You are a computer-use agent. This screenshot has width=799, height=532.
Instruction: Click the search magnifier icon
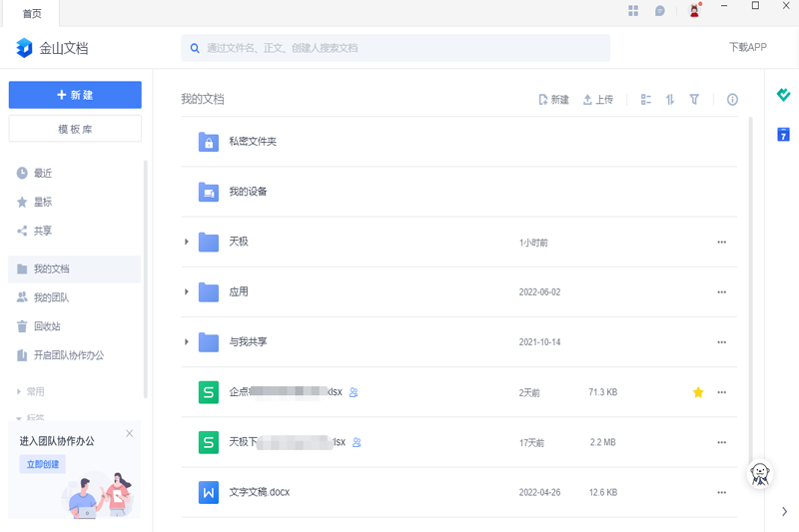pyautogui.click(x=195, y=48)
